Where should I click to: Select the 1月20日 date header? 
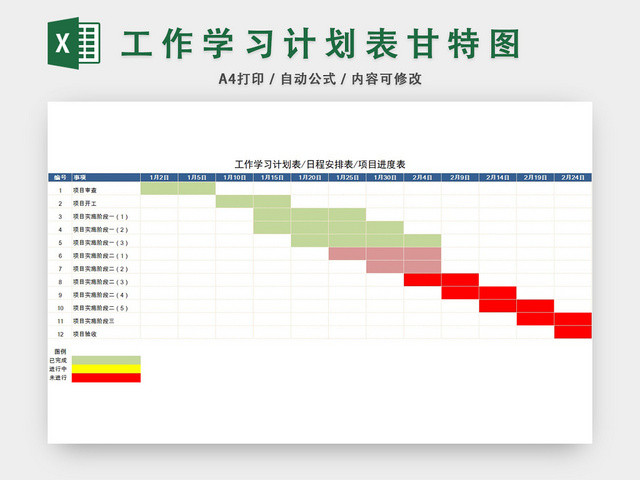tap(309, 178)
